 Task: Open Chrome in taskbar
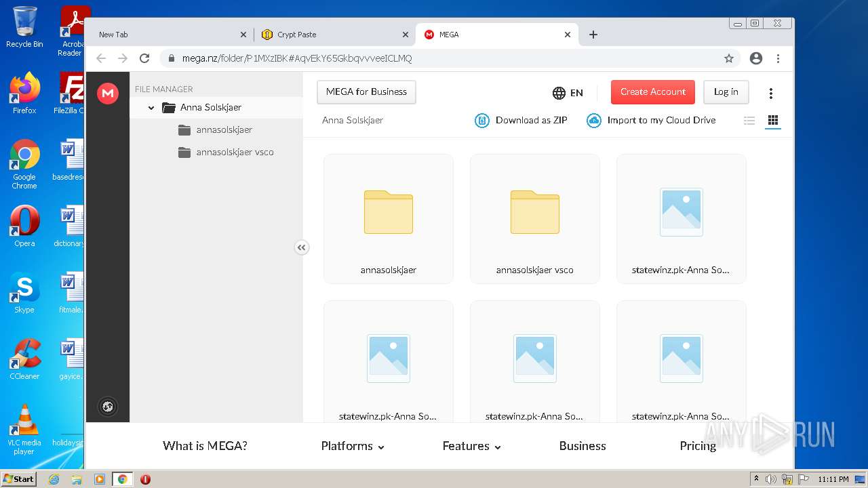click(x=122, y=479)
